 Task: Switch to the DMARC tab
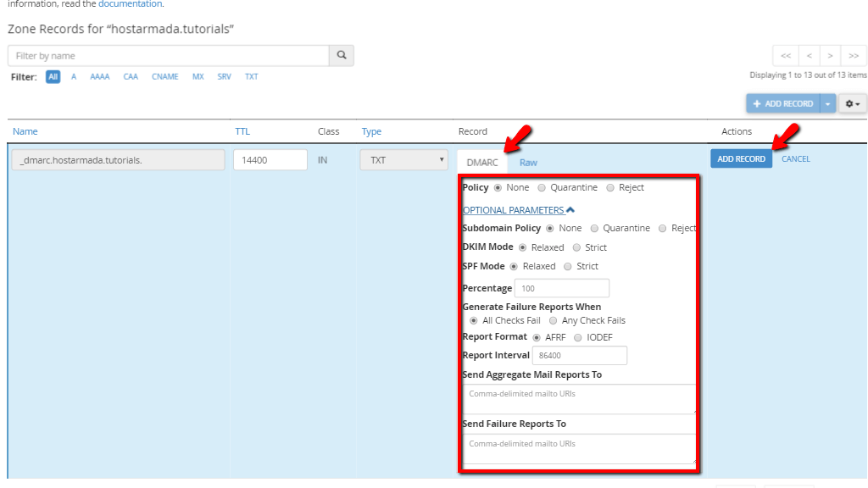[x=482, y=163]
